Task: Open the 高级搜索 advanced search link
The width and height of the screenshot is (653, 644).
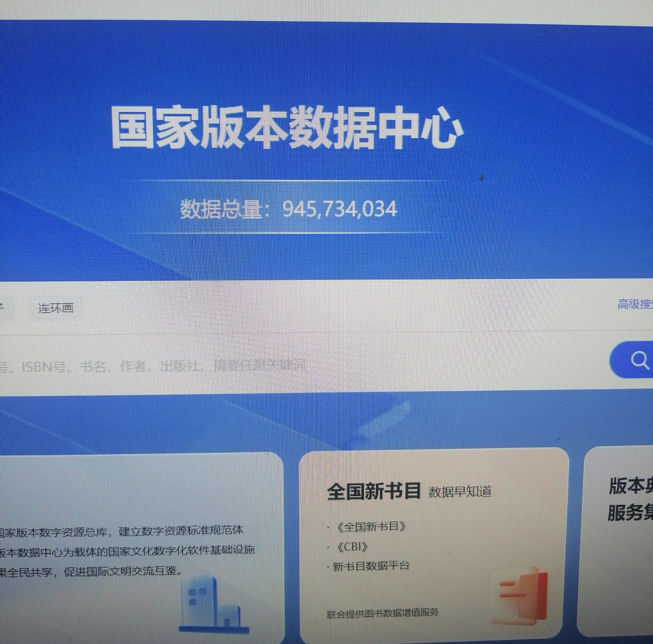Action: 635,304
